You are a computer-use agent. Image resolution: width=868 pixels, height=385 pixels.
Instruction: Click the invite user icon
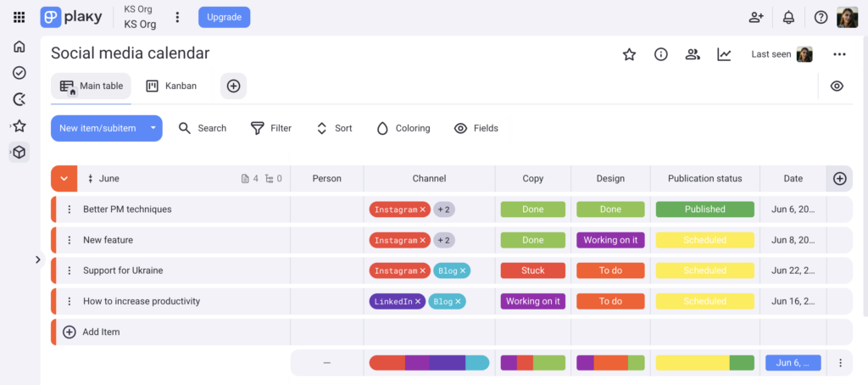756,17
